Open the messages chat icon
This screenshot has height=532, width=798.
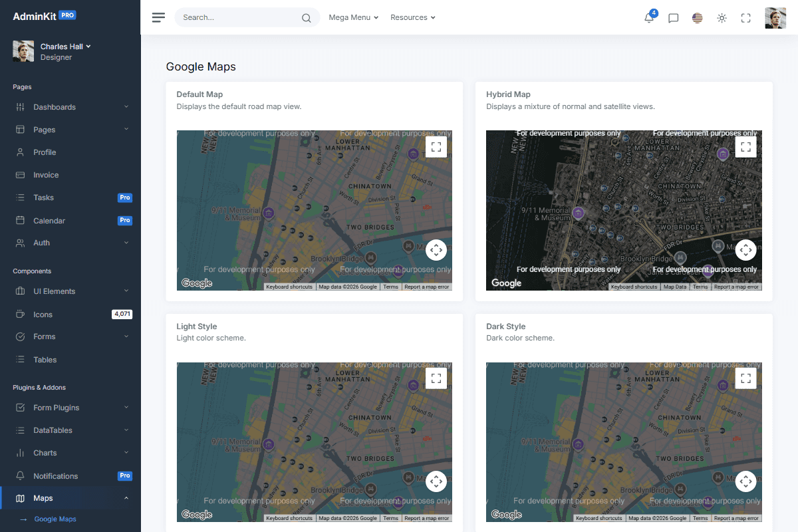(673, 18)
